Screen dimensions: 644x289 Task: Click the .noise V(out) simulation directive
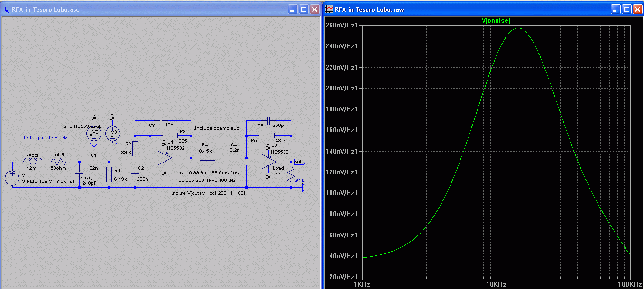click(x=209, y=193)
